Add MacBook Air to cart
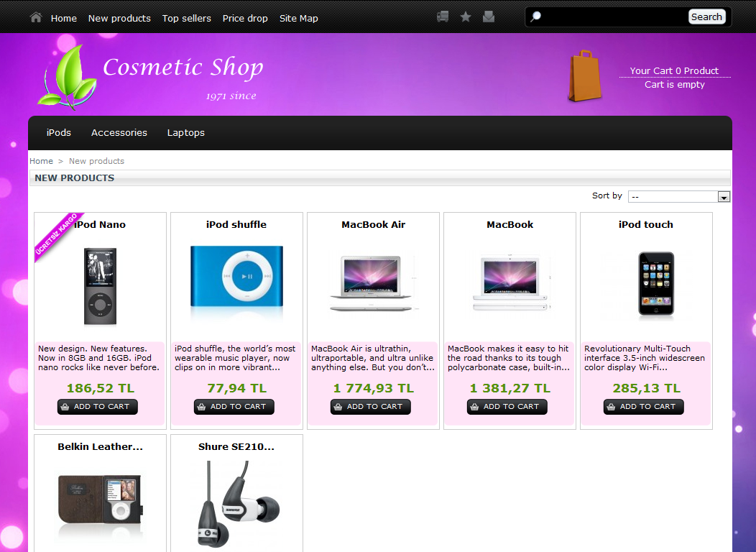This screenshot has height=552, width=756. click(x=370, y=407)
